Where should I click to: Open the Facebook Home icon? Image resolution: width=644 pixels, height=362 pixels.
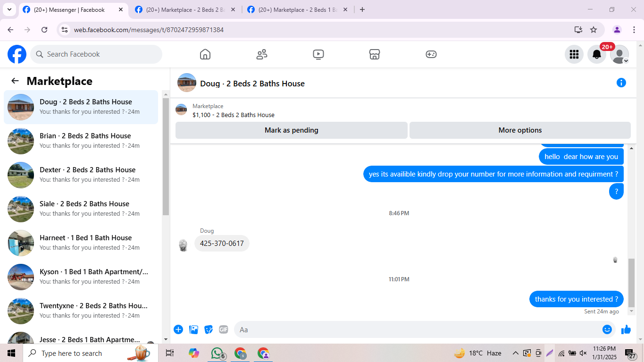(x=205, y=54)
